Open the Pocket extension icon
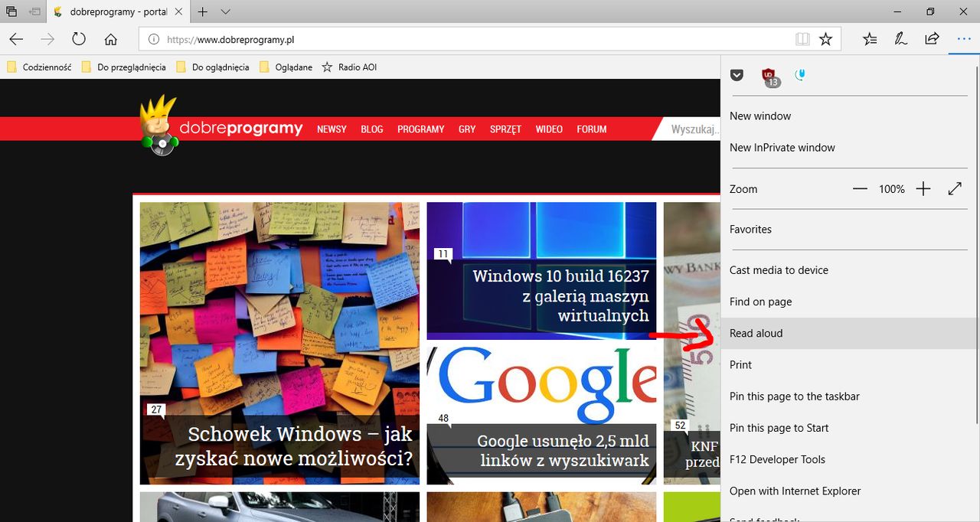Screen dimensions: 980x522 pos(737,75)
